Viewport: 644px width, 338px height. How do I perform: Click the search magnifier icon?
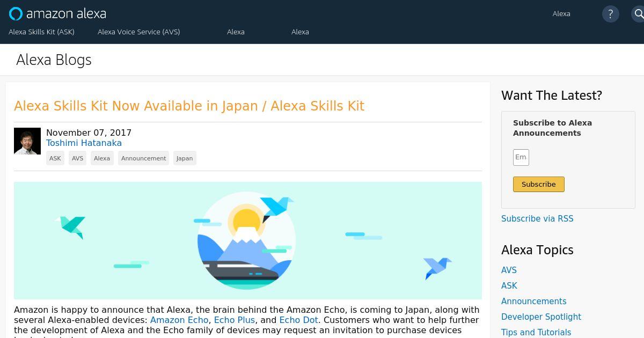tap(639, 14)
